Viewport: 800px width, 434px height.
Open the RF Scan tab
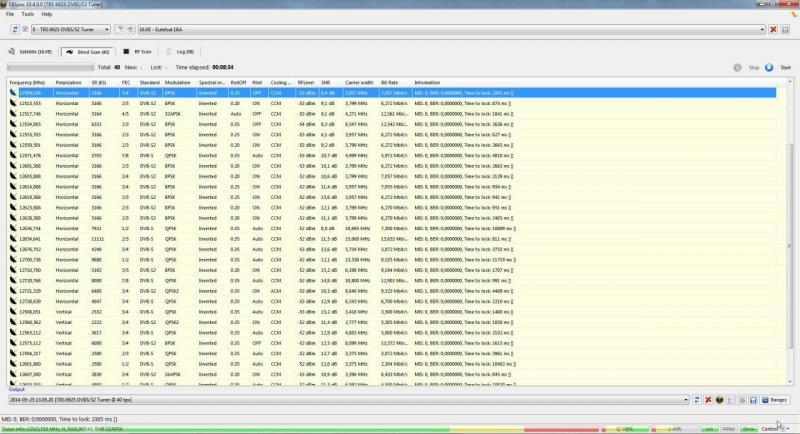(x=138, y=50)
